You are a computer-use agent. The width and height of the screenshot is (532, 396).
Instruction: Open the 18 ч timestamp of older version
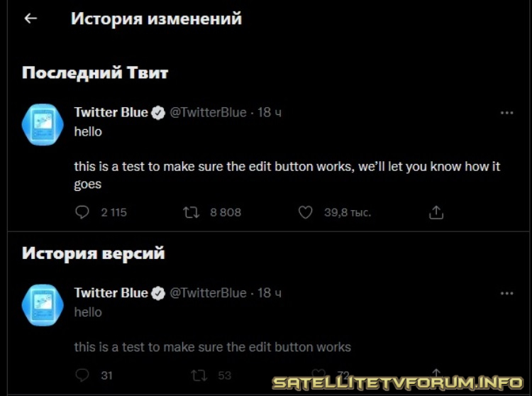(270, 293)
